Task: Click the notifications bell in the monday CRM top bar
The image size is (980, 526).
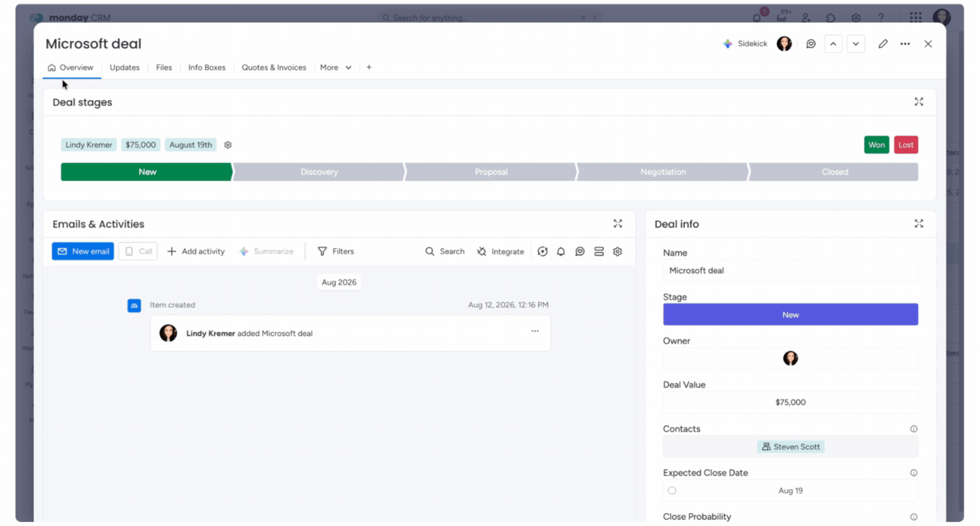Action: pos(757,18)
